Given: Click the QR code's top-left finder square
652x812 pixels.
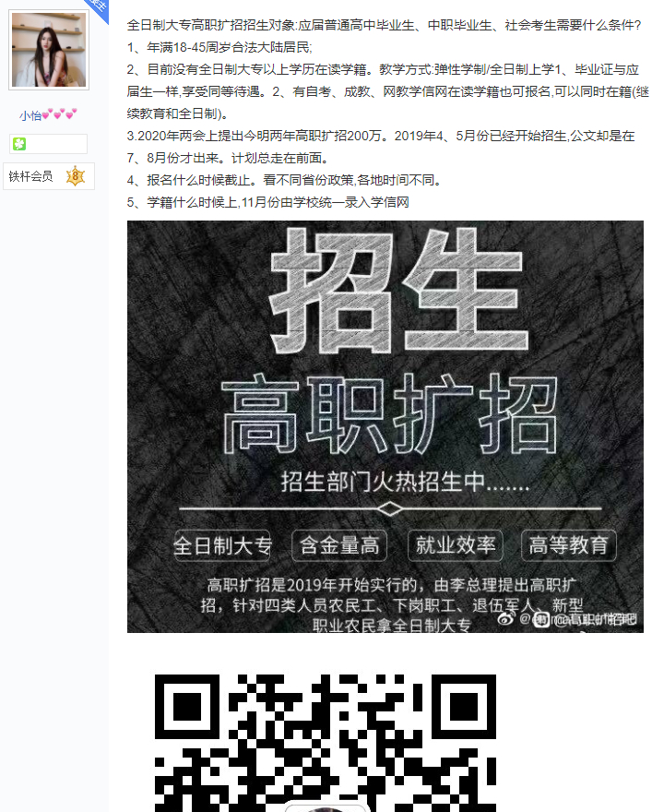Looking at the screenshot, I should click(187, 707).
